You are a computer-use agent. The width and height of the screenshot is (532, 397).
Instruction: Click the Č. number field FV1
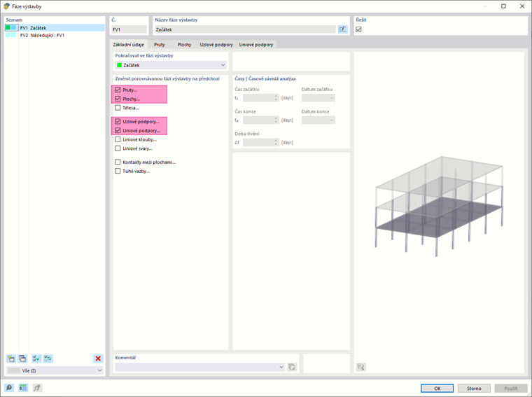(x=129, y=29)
